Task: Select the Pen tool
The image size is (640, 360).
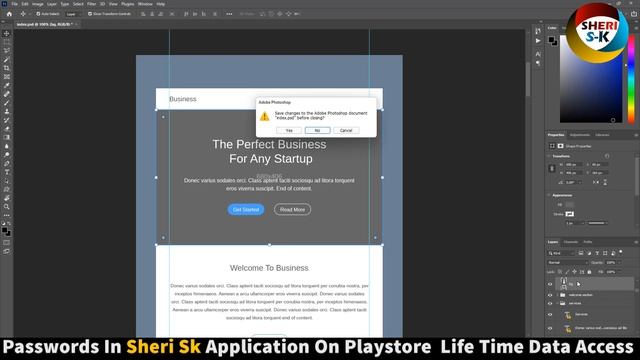Action: click(7, 163)
